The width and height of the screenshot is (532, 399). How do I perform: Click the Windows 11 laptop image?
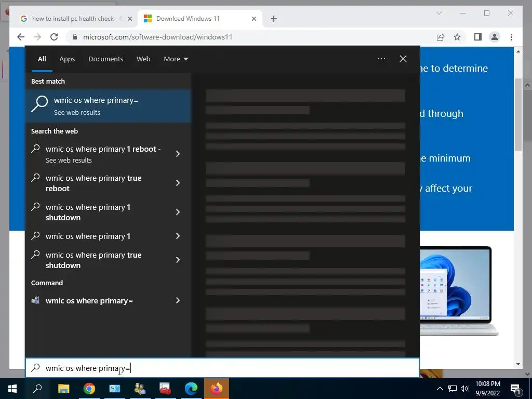coord(459,291)
